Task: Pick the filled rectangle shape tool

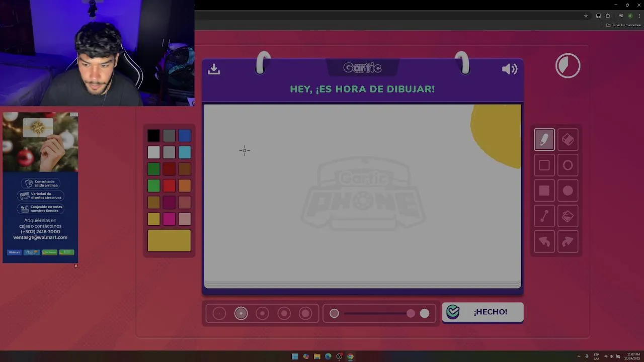Action: coord(544,191)
